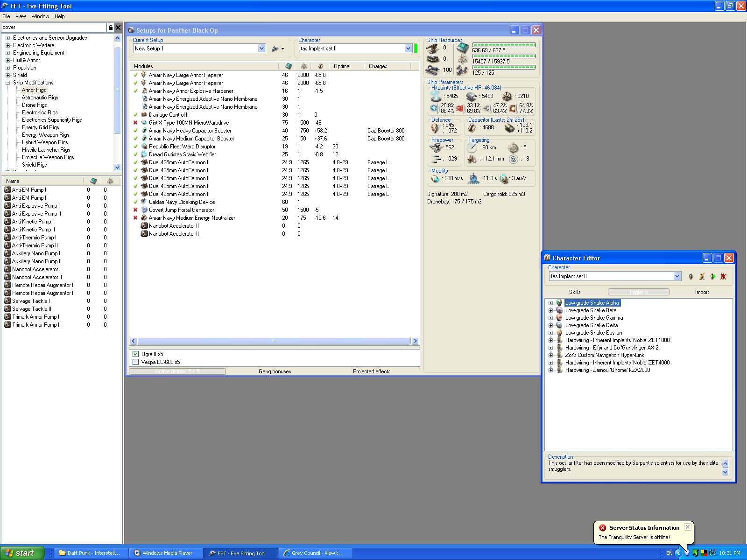Uncheck the Ogre II x5 drones checkbox
Image resolution: width=747 pixels, height=560 pixels.
(136, 354)
